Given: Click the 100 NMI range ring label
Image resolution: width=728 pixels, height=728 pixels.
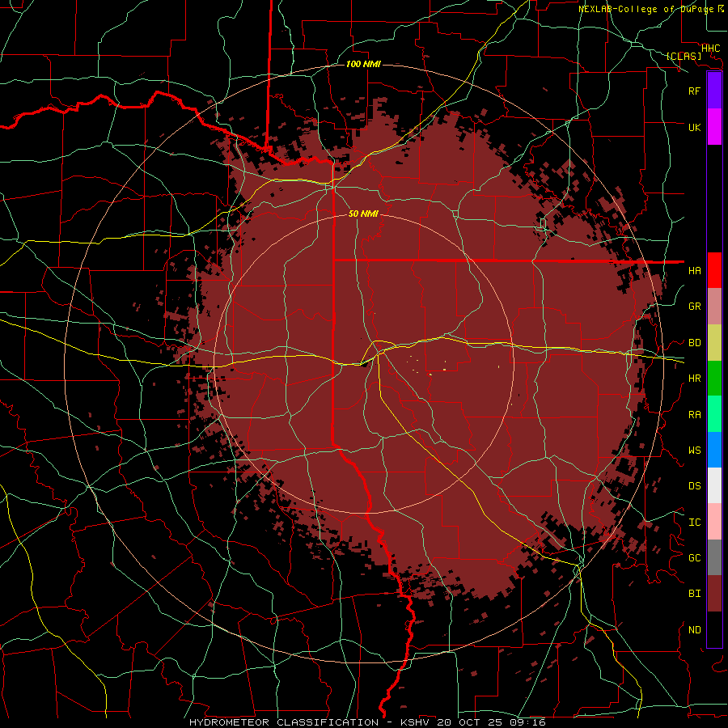Looking at the screenshot, I should 363,64.
